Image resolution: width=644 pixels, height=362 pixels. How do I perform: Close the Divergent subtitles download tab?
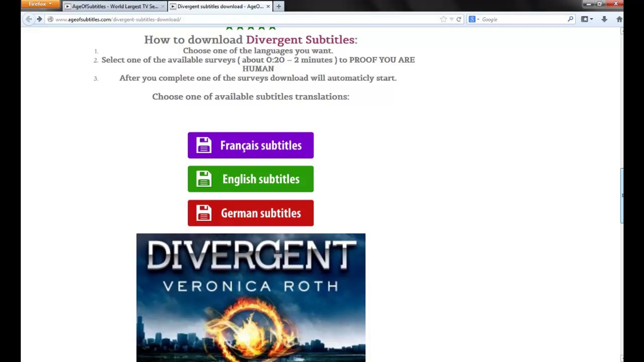click(x=268, y=6)
